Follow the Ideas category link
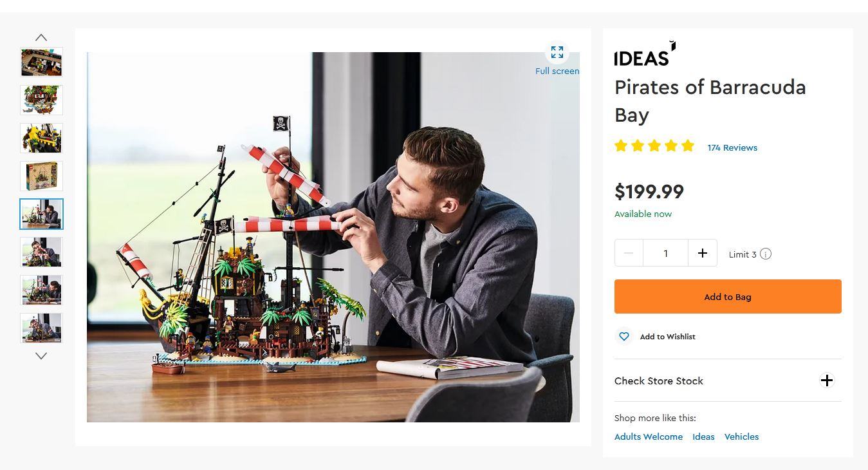Viewport: 868px width, 470px height. coord(703,437)
